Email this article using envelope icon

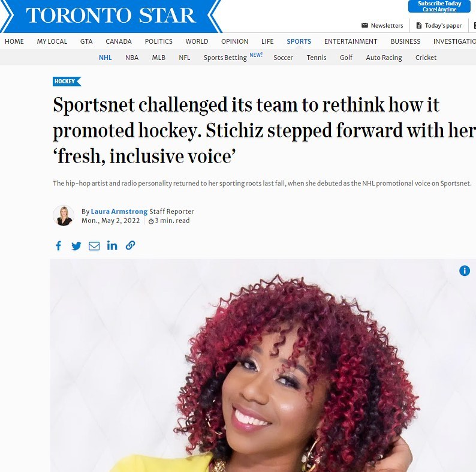pyautogui.click(x=94, y=246)
